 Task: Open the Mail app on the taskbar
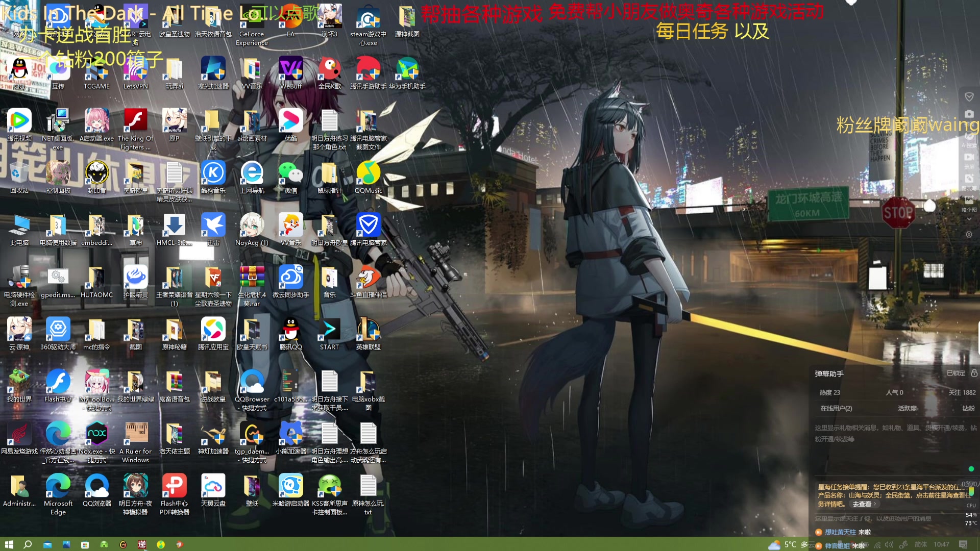(47, 544)
